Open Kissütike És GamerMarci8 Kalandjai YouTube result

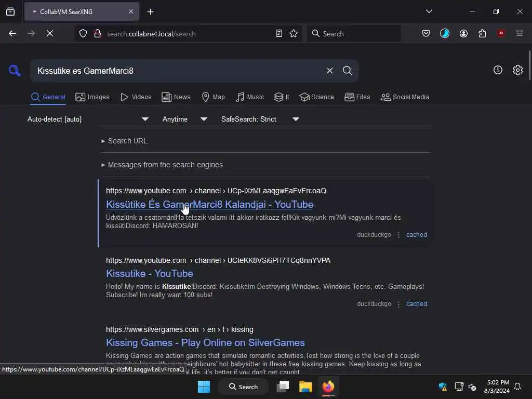coord(209,204)
